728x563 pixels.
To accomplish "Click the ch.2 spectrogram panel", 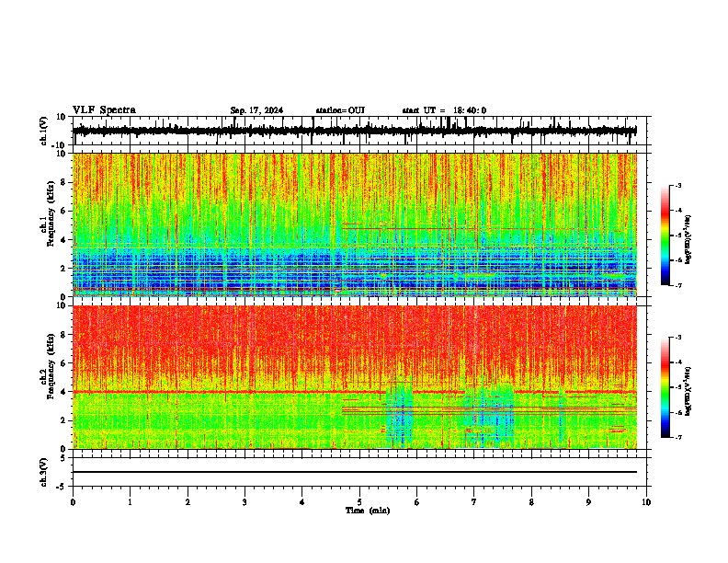I will tap(354, 377).
